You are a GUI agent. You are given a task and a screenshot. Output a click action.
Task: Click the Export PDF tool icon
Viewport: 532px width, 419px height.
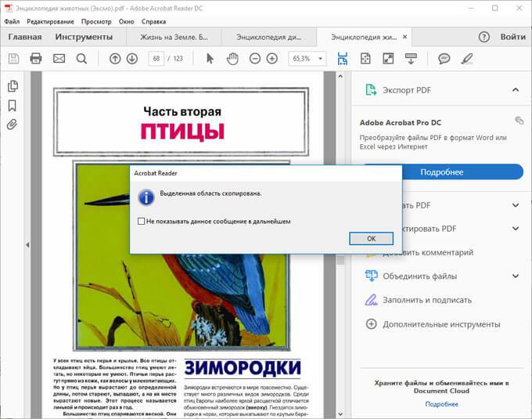point(371,90)
